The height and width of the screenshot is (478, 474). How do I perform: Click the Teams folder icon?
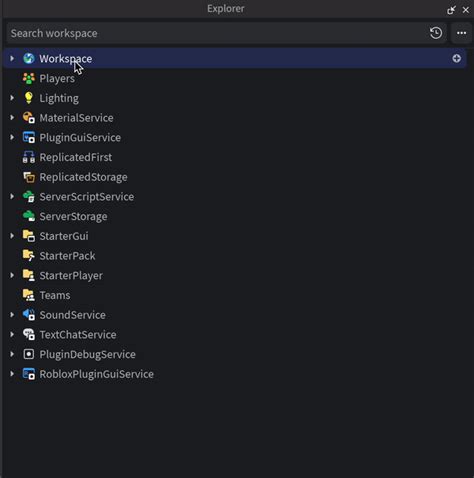coord(29,295)
